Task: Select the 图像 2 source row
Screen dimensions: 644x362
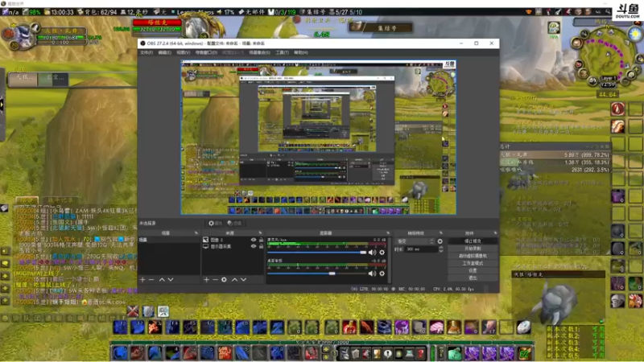Action: (x=233, y=240)
